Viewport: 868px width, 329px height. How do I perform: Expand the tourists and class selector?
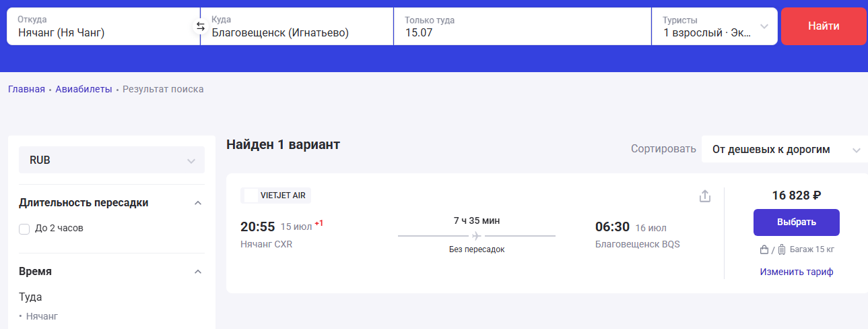(x=714, y=27)
